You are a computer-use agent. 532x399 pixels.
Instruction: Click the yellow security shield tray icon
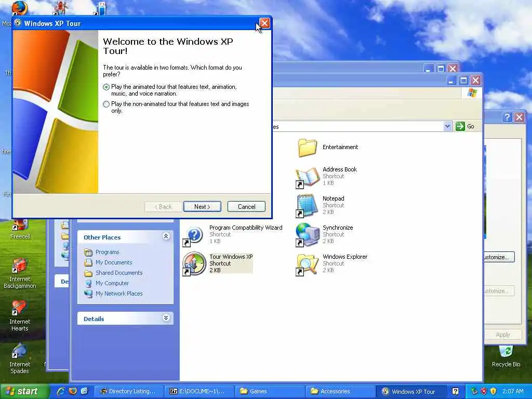(494, 391)
